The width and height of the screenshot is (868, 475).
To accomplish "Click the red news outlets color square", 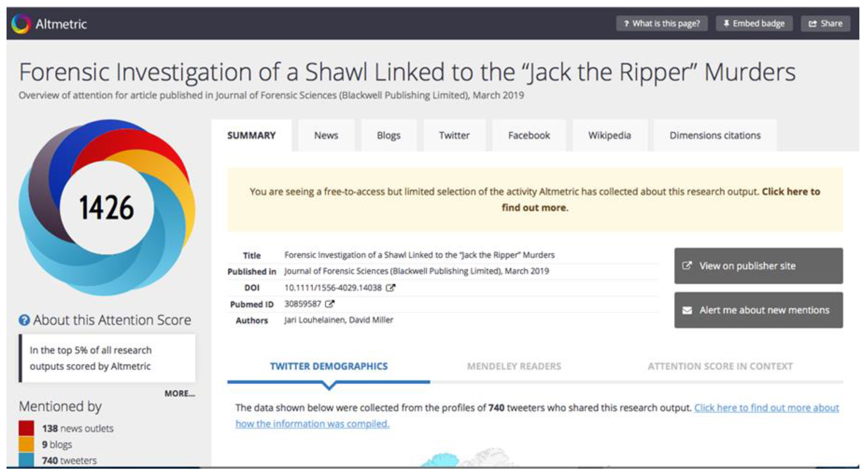I will click(26, 428).
